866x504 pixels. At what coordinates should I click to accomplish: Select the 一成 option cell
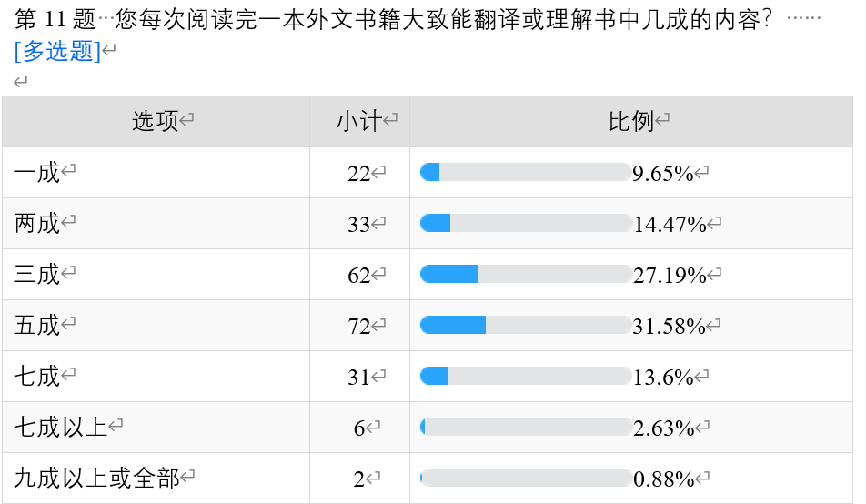(x=37, y=172)
